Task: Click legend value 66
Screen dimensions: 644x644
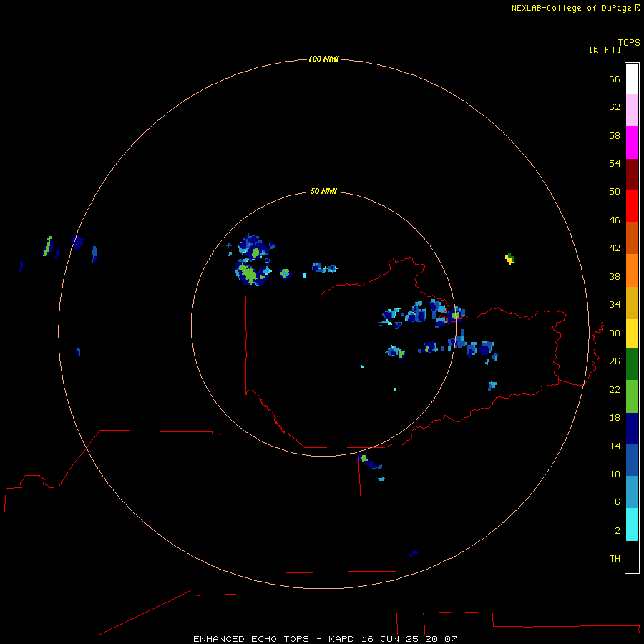Action: [x=615, y=79]
